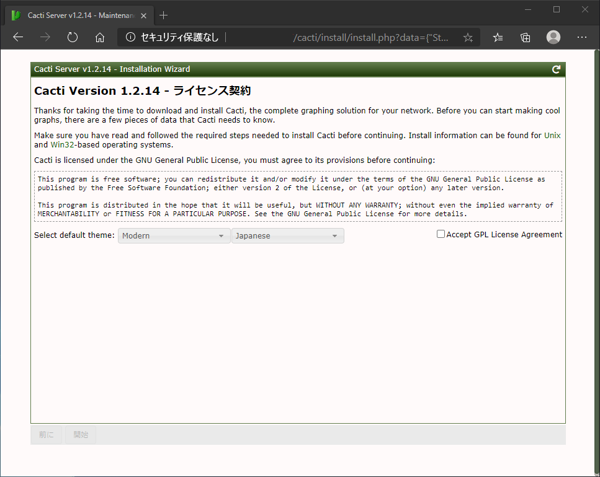Click the wizard refresh icon in green header
This screenshot has height=477, width=600.
point(556,69)
